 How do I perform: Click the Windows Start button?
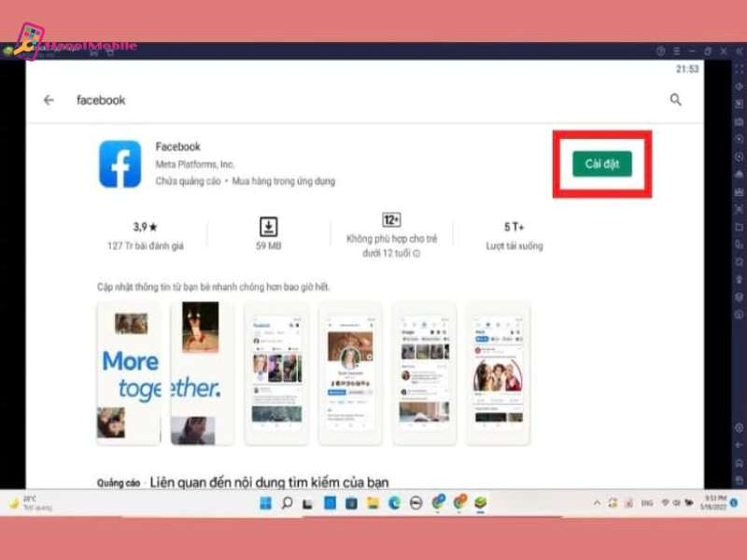pyautogui.click(x=265, y=503)
